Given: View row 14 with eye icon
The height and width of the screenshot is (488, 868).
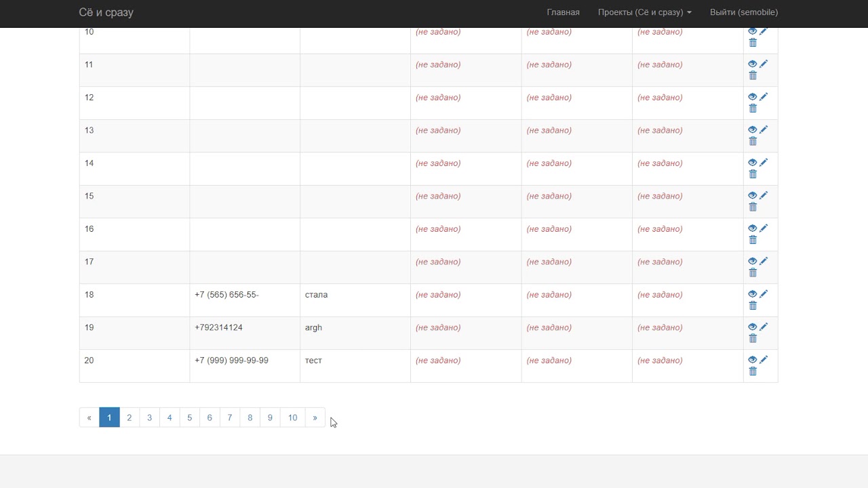Looking at the screenshot, I should 752,163.
